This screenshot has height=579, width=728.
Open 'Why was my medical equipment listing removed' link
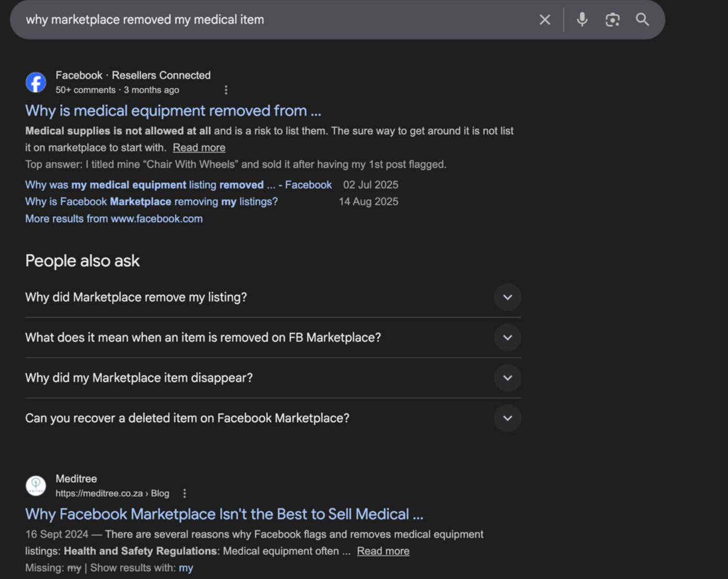tap(178, 185)
